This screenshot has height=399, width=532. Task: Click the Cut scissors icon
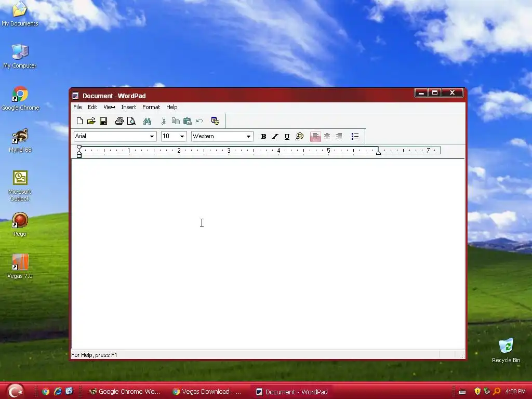(164, 121)
